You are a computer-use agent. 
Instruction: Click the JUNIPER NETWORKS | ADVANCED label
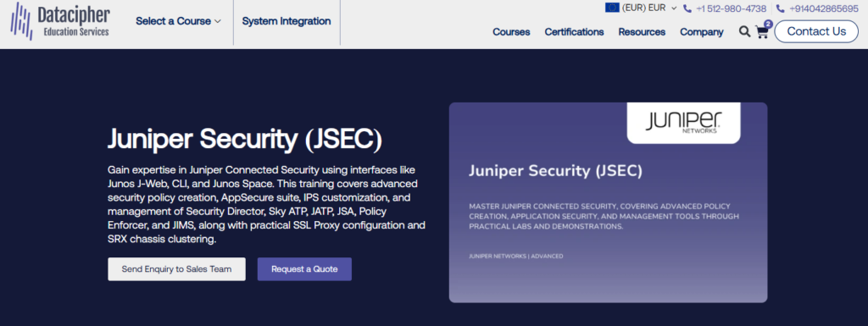[x=516, y=257]
